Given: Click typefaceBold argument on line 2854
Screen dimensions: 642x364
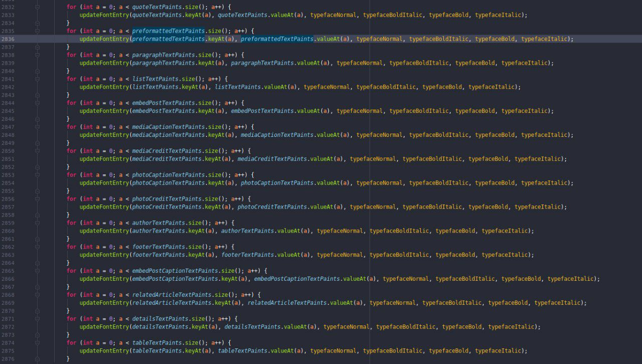Looking at the screenshot, I should [495, 183].
